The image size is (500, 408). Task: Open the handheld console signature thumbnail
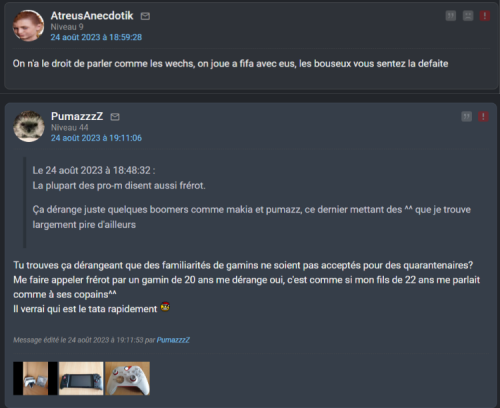81,379
